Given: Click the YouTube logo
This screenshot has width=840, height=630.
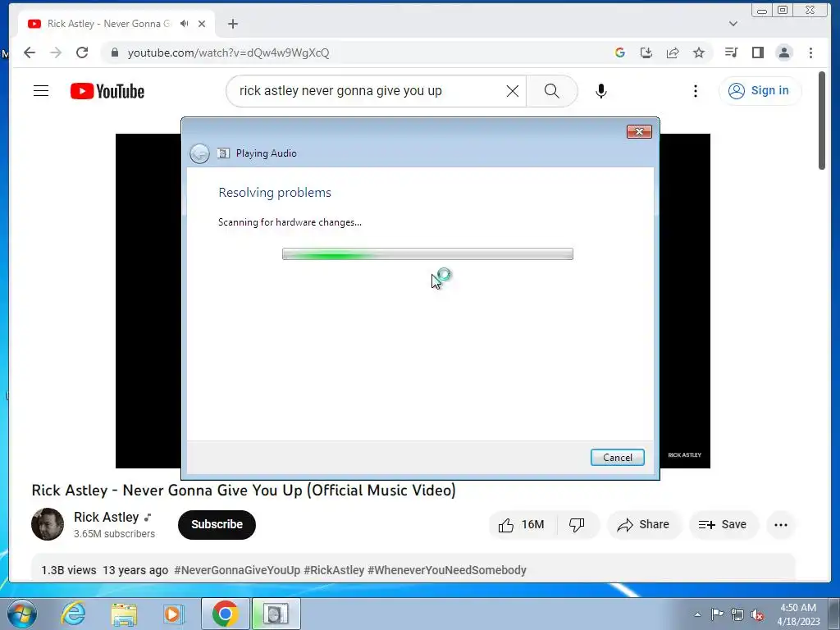Looking at the screenshot, I should pos(107,91).
